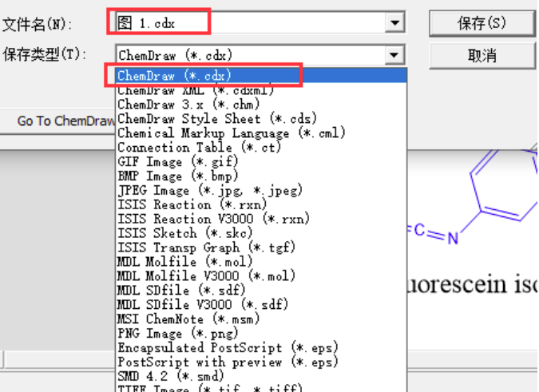Open the save type dropdown arrow
Viewport: 539px width, 392px height.
[x=394, y=55]
